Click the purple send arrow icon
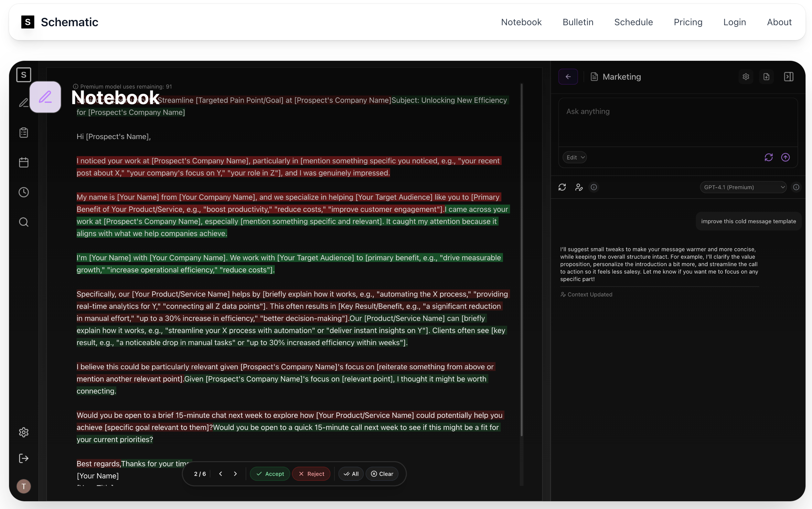Image resolution: width=812 pixels, height=509 pixels. click(785, 157)
